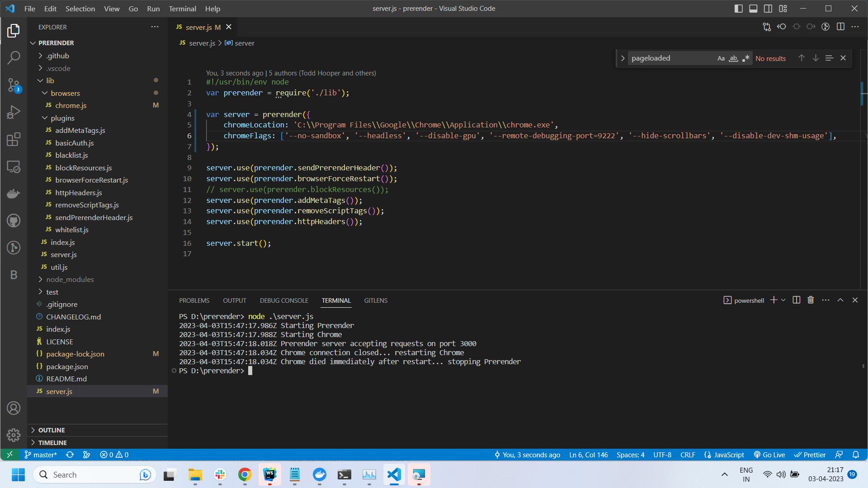The image size is (868, 488).
Task: Open the Manage gear menu
Action: pyautogui.click(x=14, y=435)
